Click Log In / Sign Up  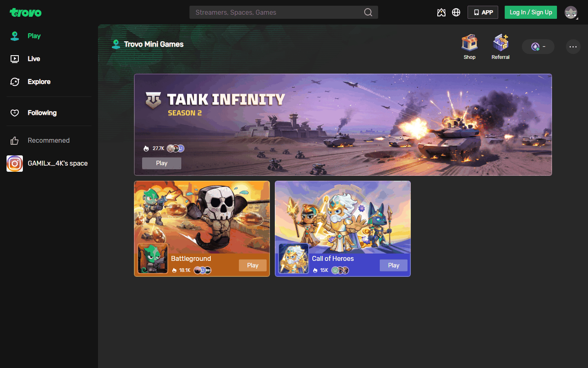(531, 12)
